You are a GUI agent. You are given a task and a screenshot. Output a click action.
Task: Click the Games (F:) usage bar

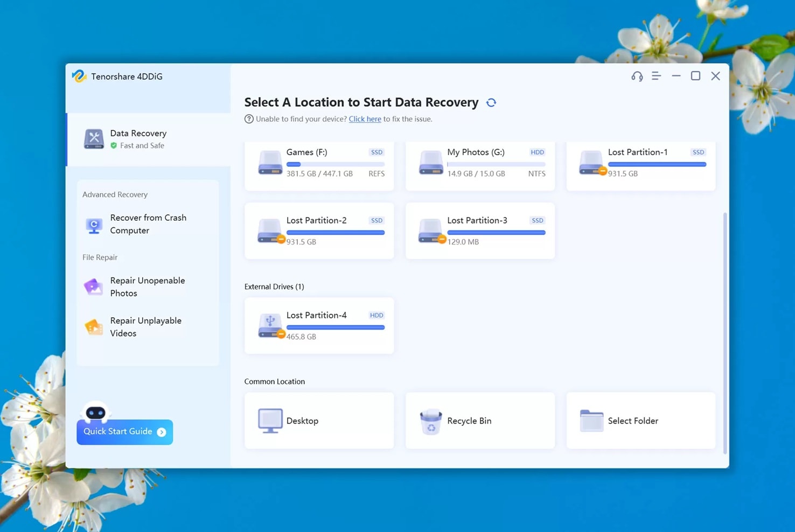(336, 164)
